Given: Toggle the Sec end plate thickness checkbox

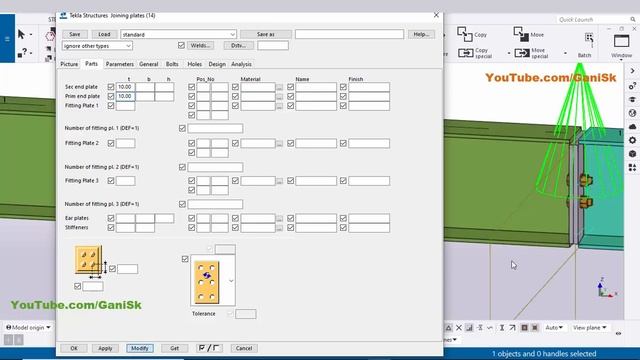Looking at the screenshot, I should tap(111, 87).
